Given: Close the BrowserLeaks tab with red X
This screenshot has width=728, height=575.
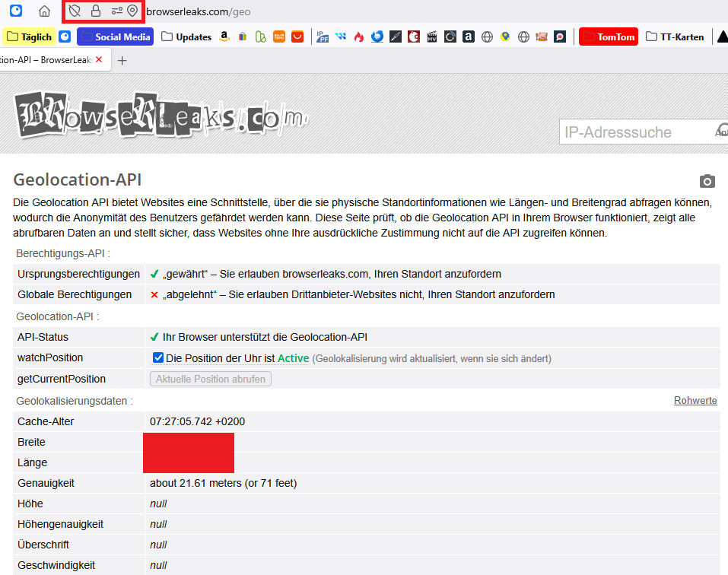Looking at the screenshot, I should pyautogui.click(x=99, y=59).
